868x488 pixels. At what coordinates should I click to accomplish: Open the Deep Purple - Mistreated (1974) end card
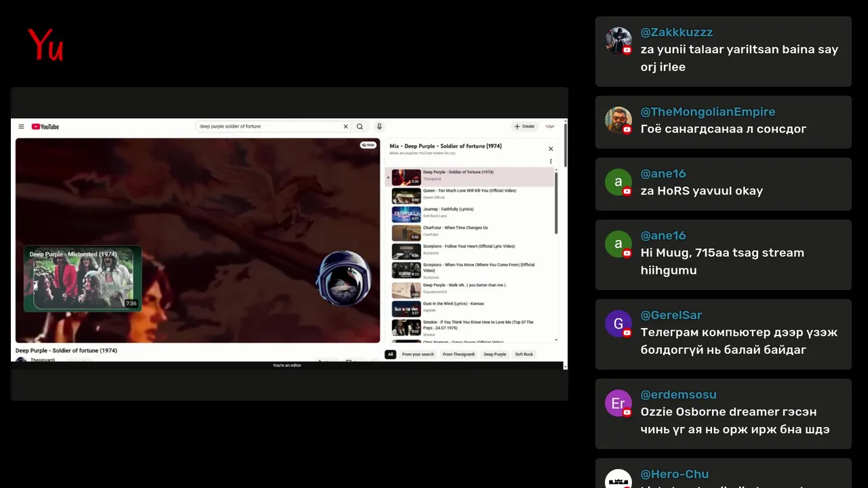[x=83, y=279]
